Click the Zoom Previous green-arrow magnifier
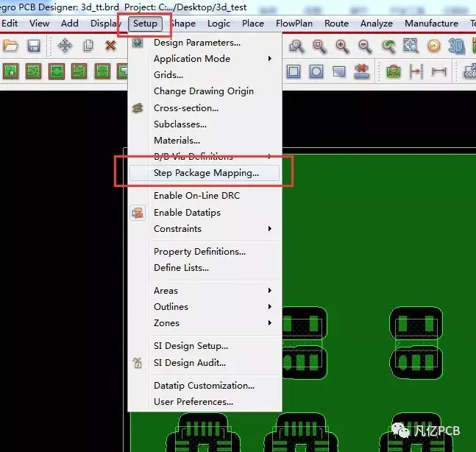 tap(388, 46)
